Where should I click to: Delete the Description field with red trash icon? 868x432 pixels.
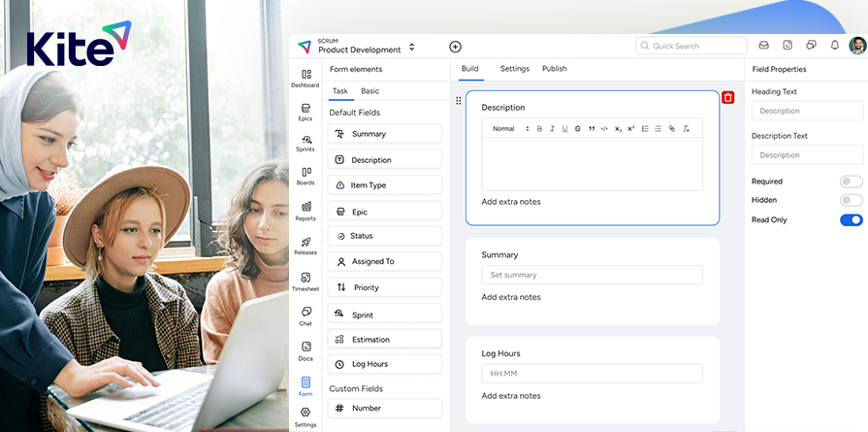(728, 98)
